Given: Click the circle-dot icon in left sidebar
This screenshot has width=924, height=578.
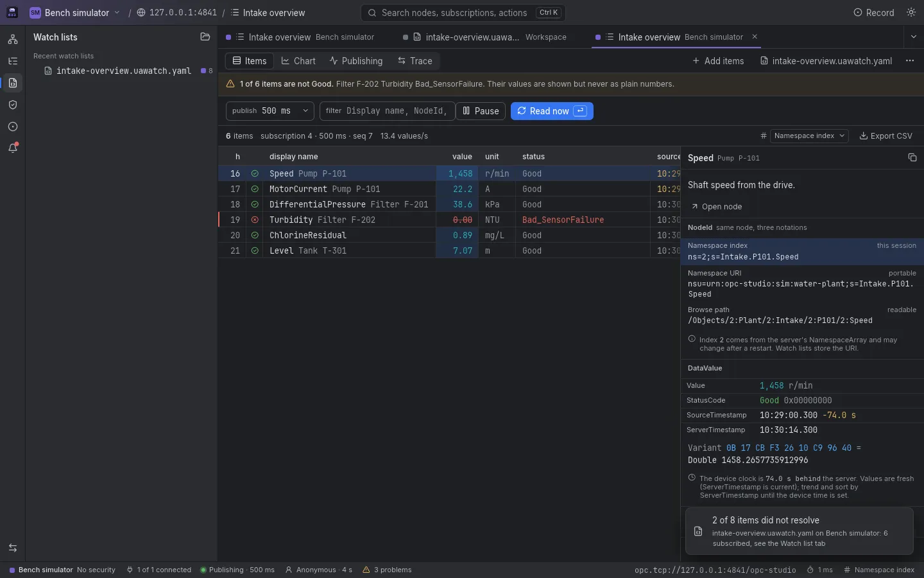Looking at the screenshot, I should pos(12,127).
